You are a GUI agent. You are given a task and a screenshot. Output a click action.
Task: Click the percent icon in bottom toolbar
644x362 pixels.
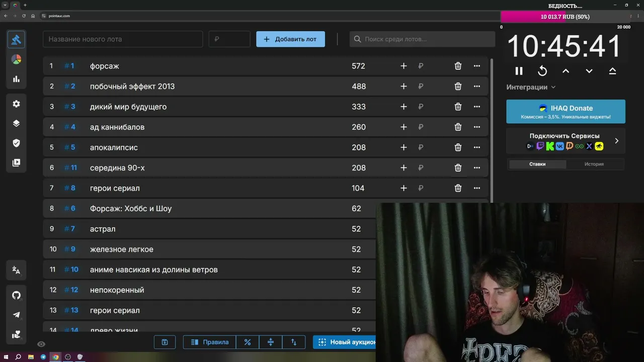[x=247, y=342]
